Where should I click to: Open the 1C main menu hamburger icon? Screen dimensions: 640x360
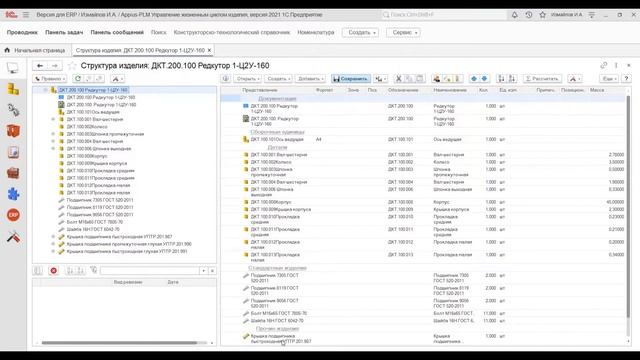coord(26,15)
